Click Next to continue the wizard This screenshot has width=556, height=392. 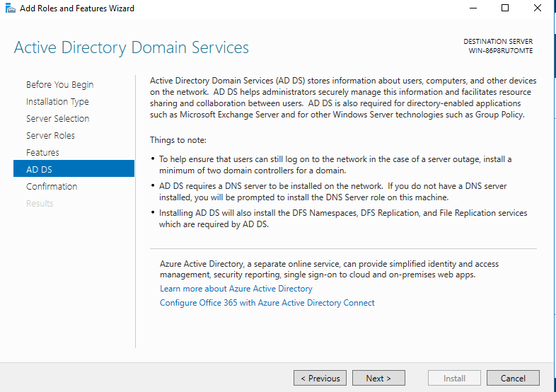378,379
